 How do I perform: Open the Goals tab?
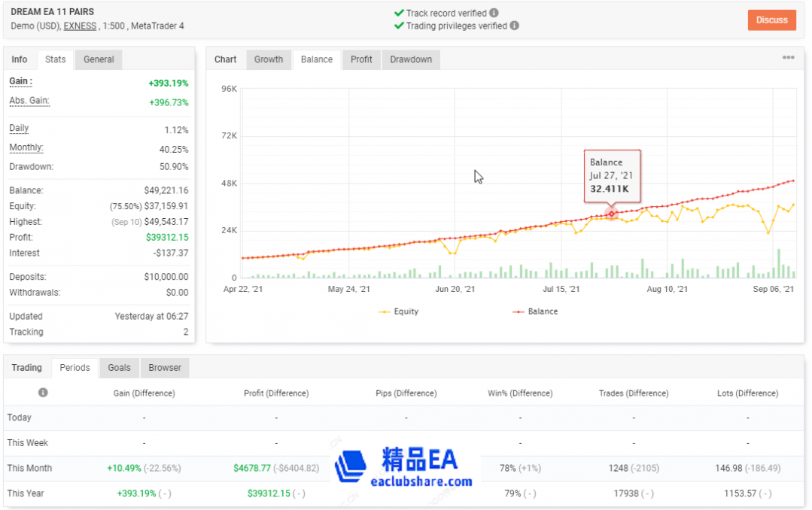click(119, 368)
